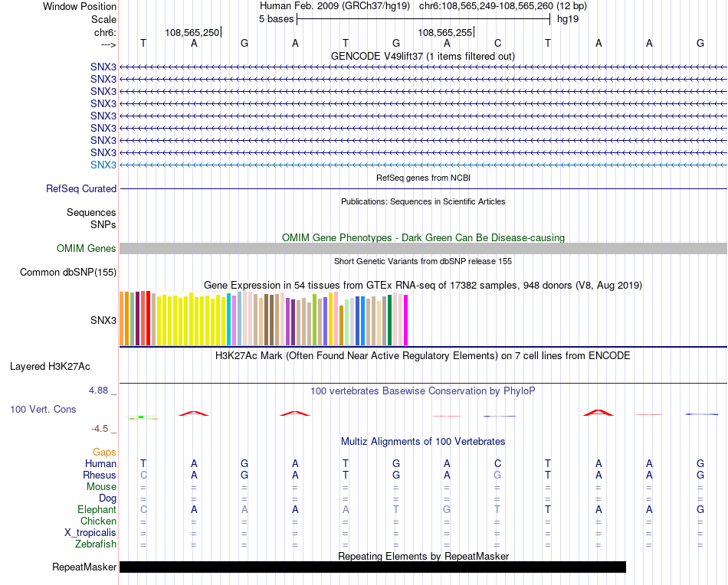The height and width of the screenshot is (585, 728).
Task: Open the GTEx Gene Expression in 54 tissues title
Action: (x=423, y=285)
